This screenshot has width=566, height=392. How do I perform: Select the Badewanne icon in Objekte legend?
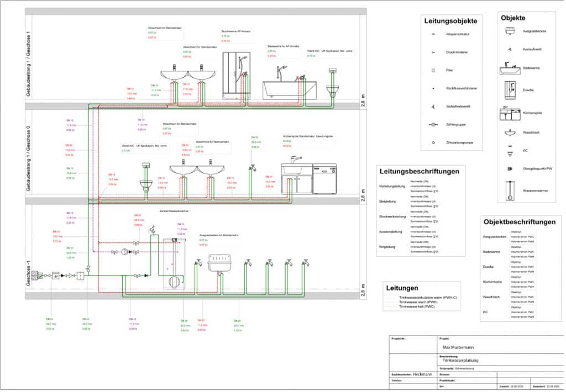(x=510, y=68)
